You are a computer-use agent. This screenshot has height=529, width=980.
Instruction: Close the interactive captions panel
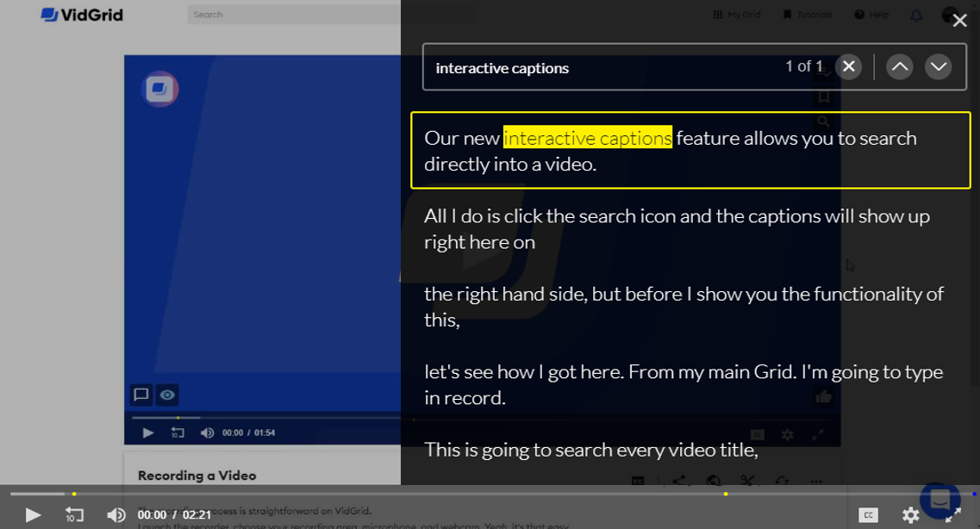click(960, 21)
